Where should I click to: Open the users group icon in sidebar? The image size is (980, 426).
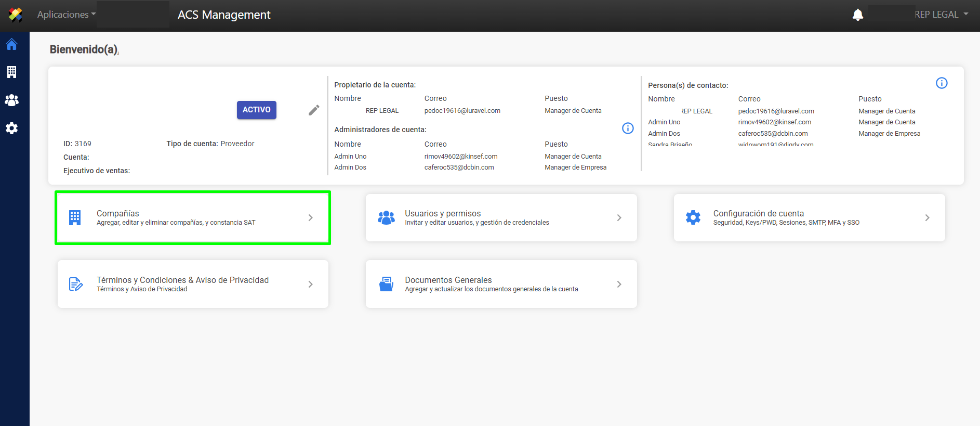[12, 100]
